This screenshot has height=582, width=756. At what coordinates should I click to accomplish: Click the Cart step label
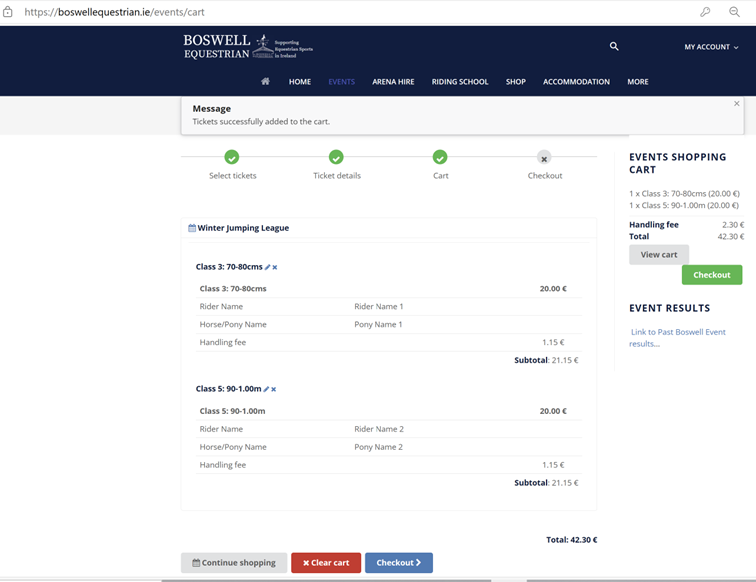[440, 176]
